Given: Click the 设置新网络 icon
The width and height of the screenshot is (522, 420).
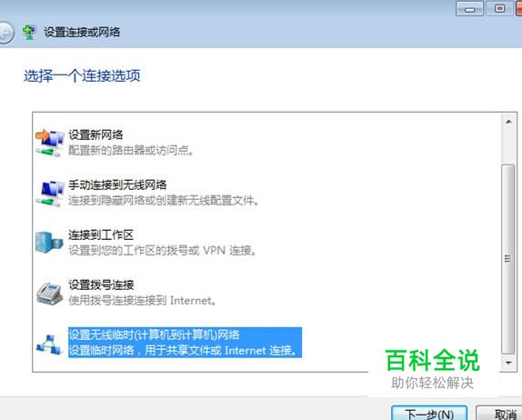Looking at the screenshot, I should click(49, 143).
